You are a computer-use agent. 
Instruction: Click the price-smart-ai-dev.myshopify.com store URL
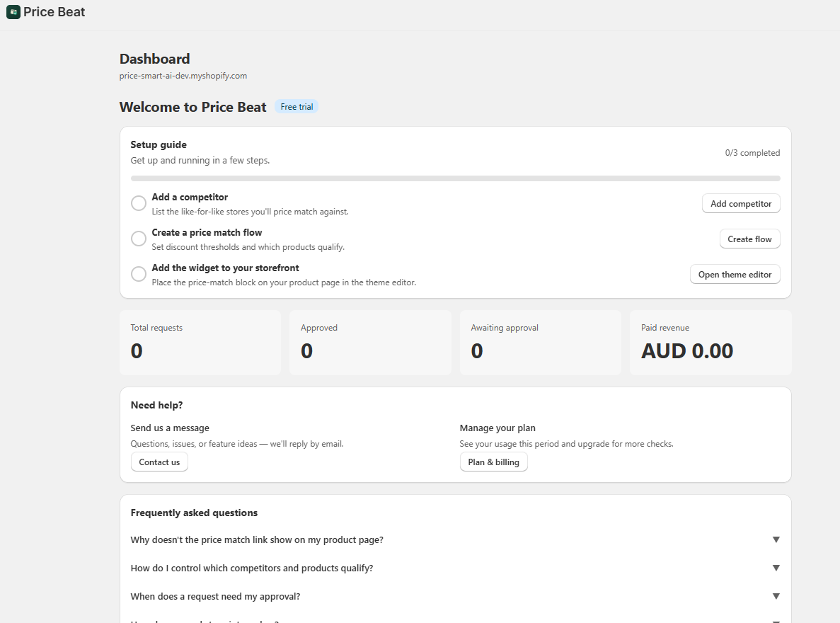[183, 76]
